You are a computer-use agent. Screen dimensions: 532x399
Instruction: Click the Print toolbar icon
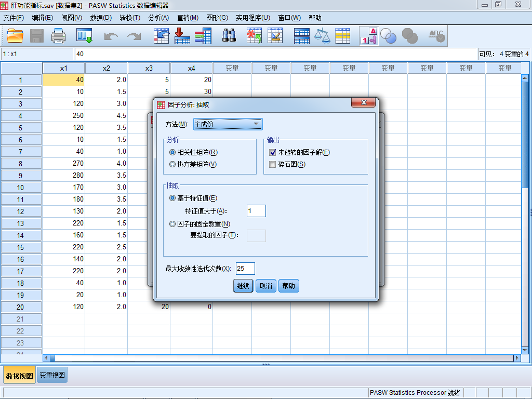point(58,36)
